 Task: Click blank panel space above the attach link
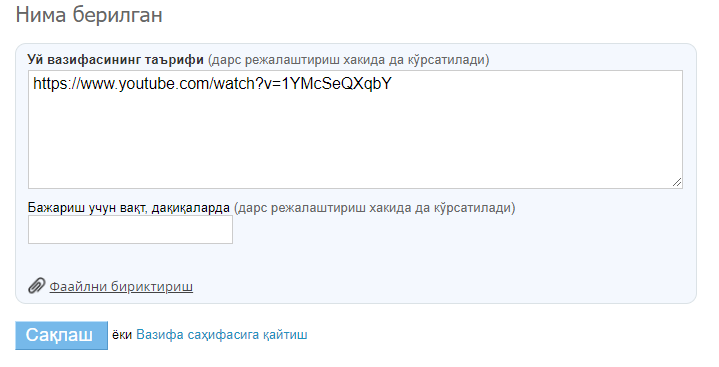coord(355,261)
